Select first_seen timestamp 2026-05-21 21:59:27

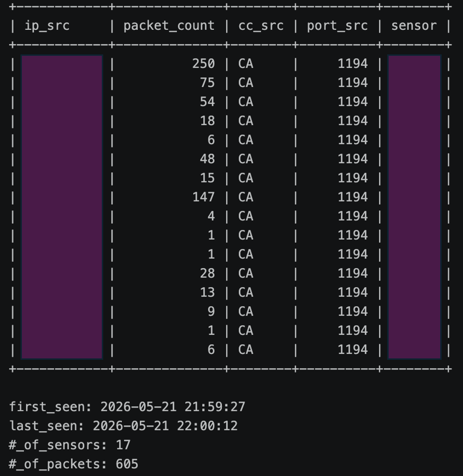pos(173,407)
